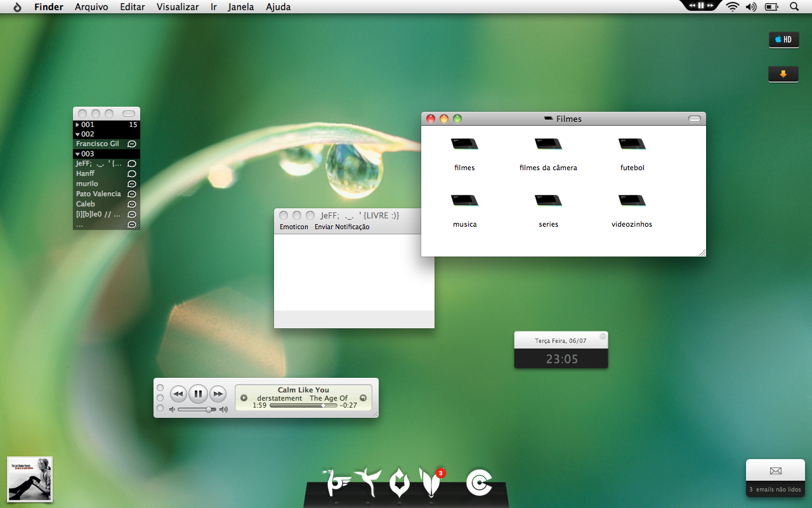Click the Apple flame logo in menu bar
The height and width of the screenshot is (508, 812).
(x=17, y=7)
